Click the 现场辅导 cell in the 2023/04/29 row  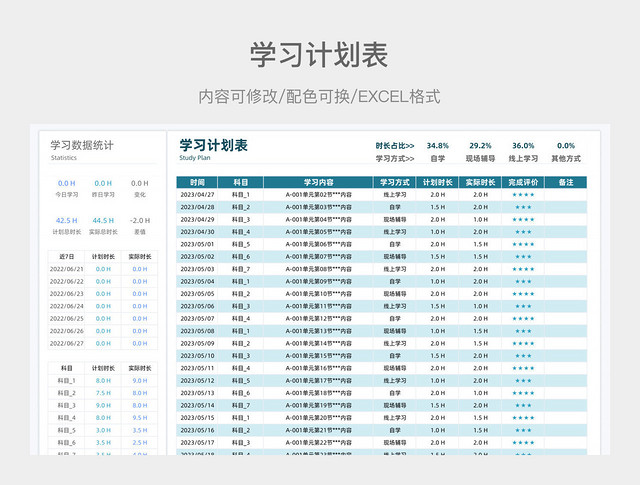click(x=395, y=220)
